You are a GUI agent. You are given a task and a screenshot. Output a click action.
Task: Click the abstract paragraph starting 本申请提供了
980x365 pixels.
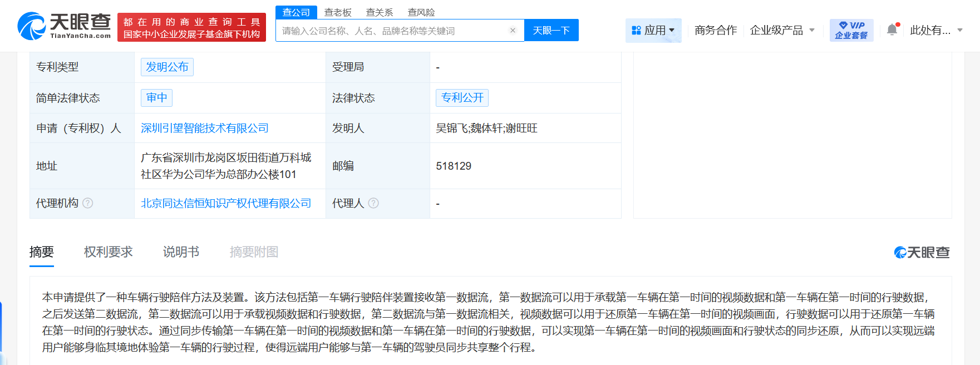489,322
